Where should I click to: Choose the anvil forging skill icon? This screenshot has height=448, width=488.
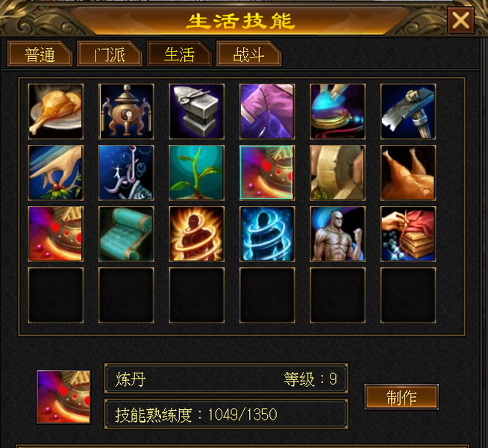click(197, 111)
